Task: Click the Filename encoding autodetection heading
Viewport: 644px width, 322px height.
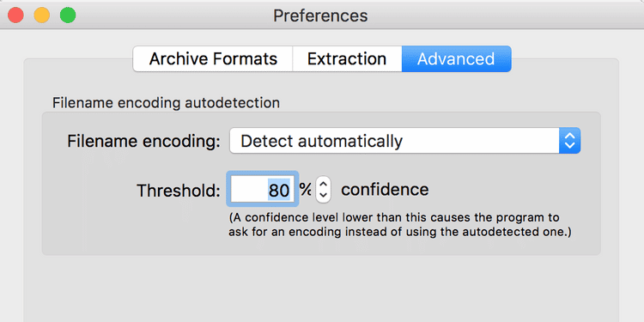Action: pos(166,103)
